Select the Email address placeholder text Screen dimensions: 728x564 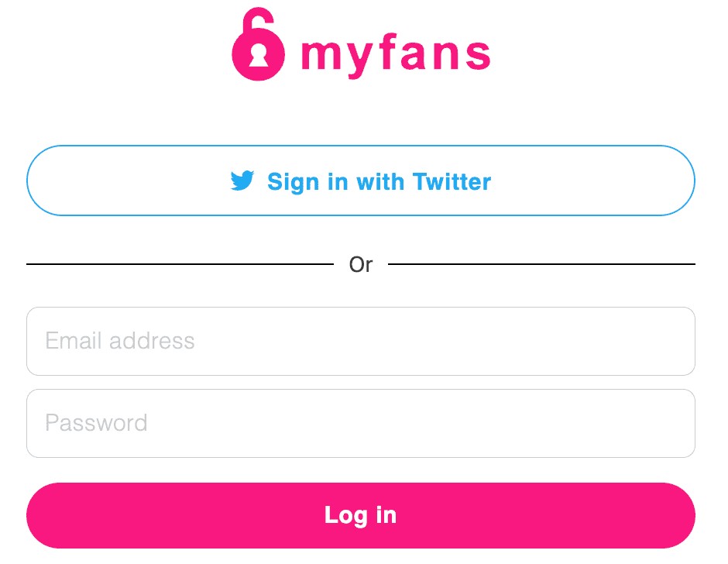click(x=119, y=341)
